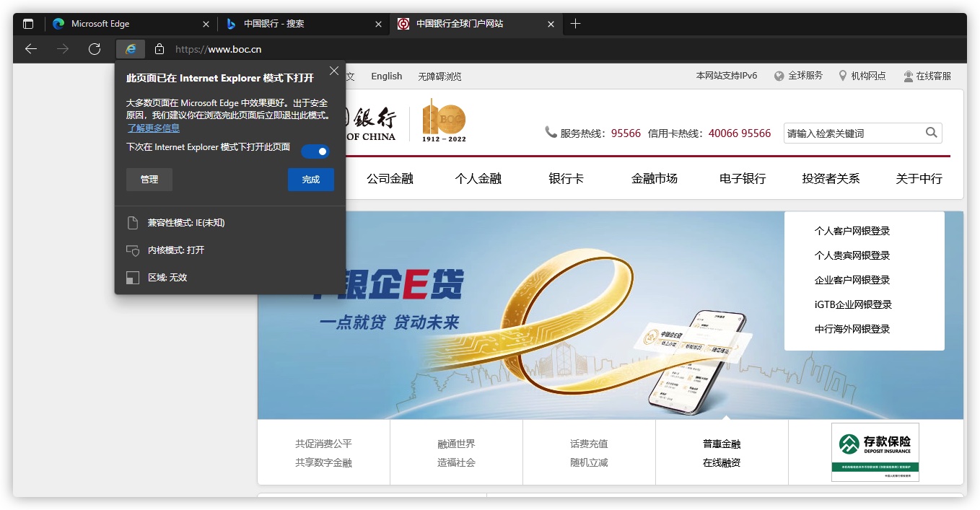Go back to the previous page
This screenshot has width=980, height=510.
31,49
